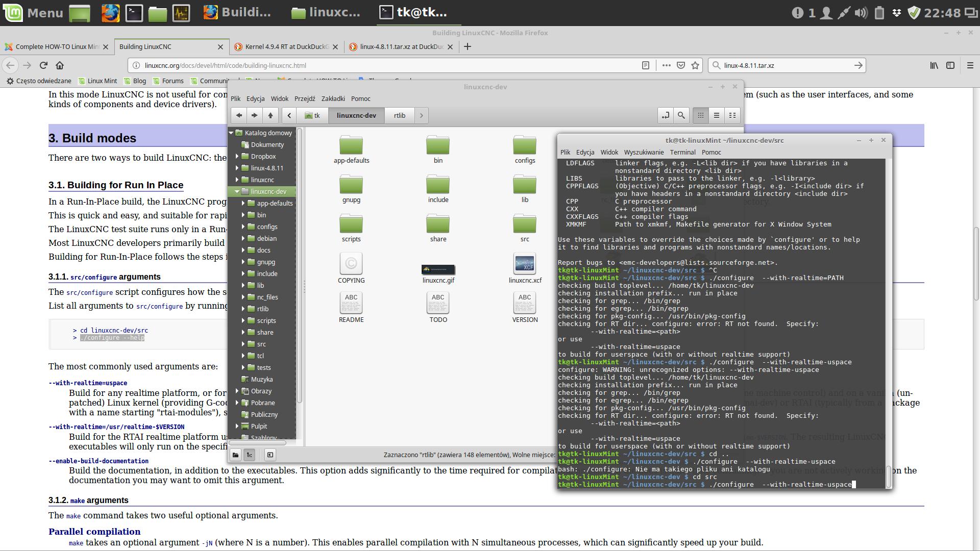The image size is (980, 551).
Task: Select the tk path bar button
Action: pyautogui.click(x=312, y=115)
